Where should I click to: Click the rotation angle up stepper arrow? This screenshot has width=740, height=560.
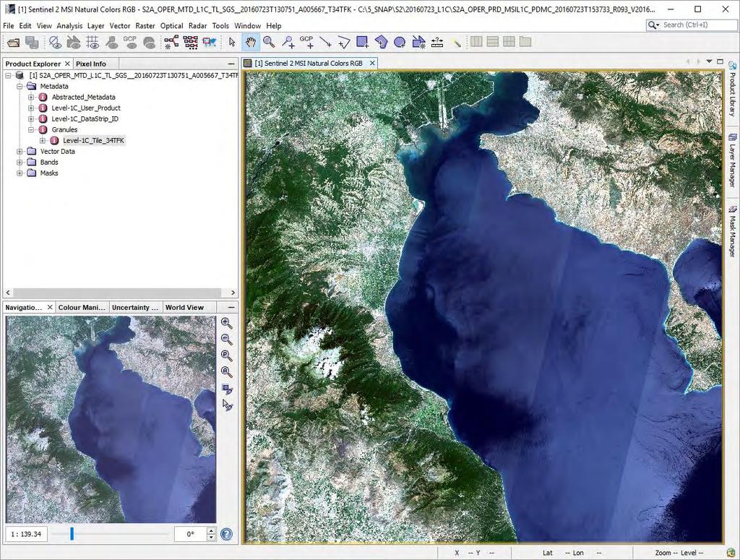tap(212, 531)
